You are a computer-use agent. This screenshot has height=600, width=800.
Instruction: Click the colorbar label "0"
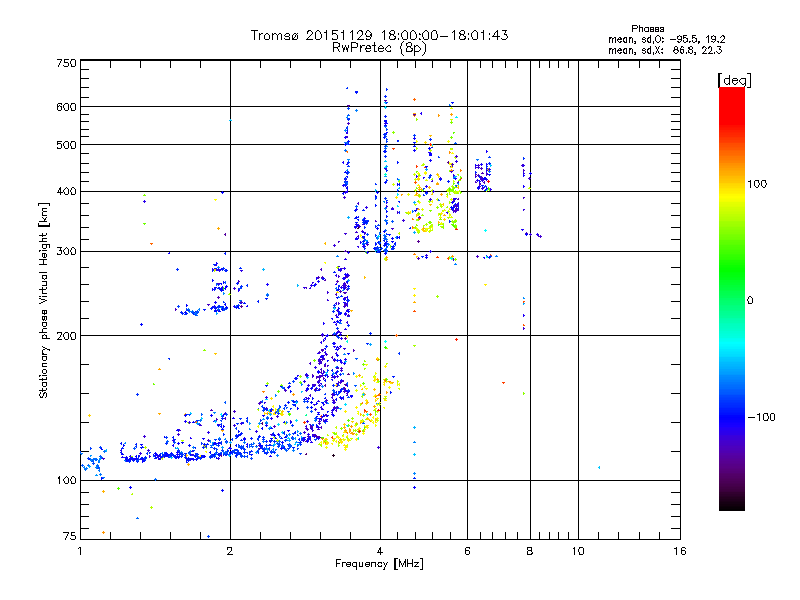pyautogui.click(x=750, y=301)
